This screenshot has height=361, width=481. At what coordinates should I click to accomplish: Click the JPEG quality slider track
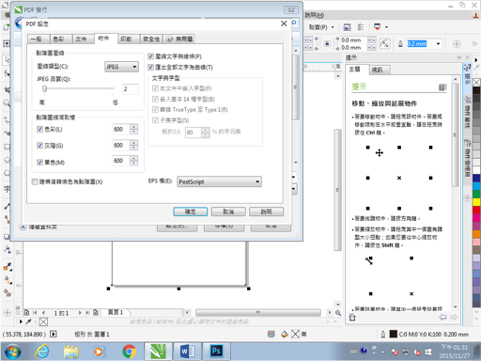[78, 89]
